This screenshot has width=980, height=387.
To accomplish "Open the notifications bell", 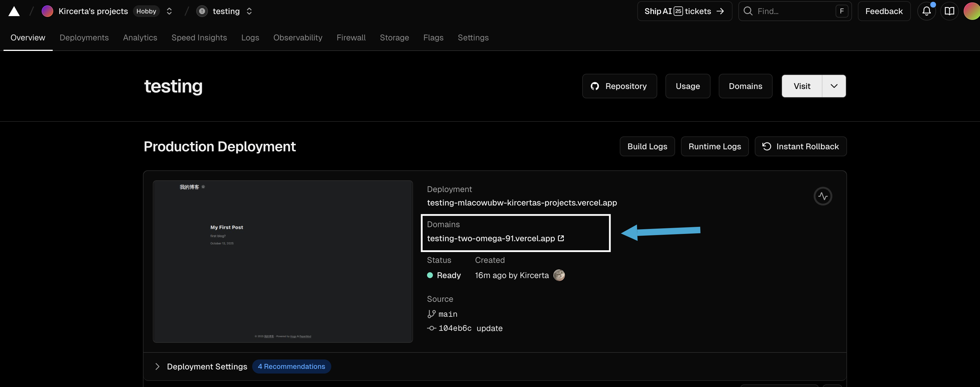I will (x=926, y=11).
